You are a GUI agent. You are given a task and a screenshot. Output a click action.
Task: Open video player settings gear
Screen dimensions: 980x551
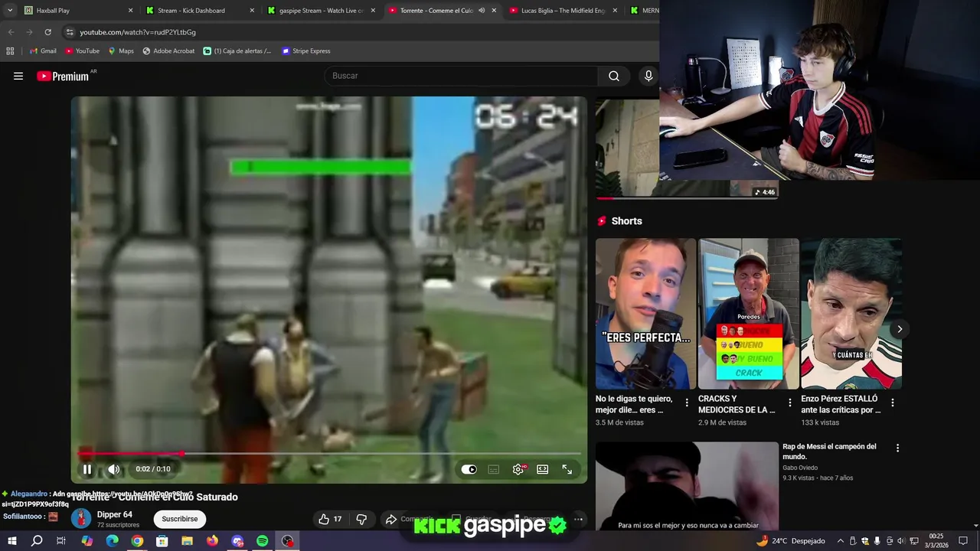[x=518, y=469]
